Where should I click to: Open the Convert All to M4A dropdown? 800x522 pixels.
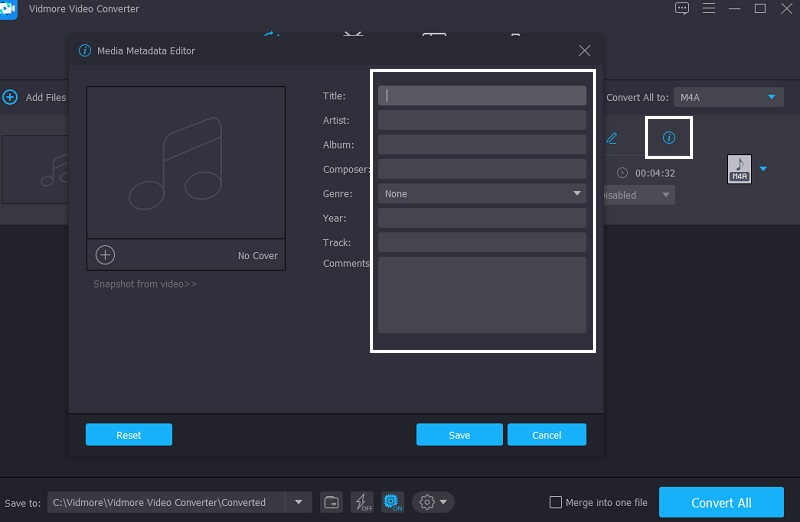point(727,97)
